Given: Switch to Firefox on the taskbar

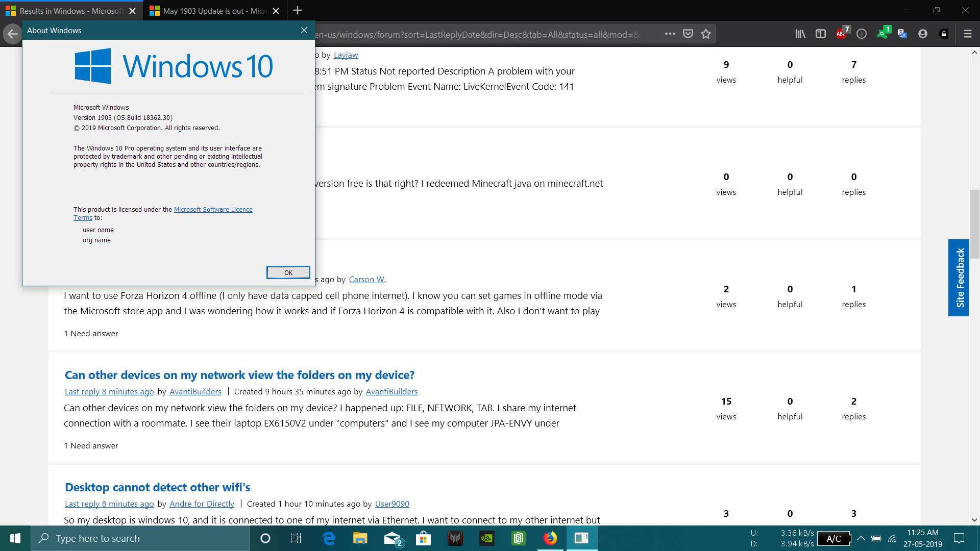Looking at the screenshot, I should click(x=550, y=538).
